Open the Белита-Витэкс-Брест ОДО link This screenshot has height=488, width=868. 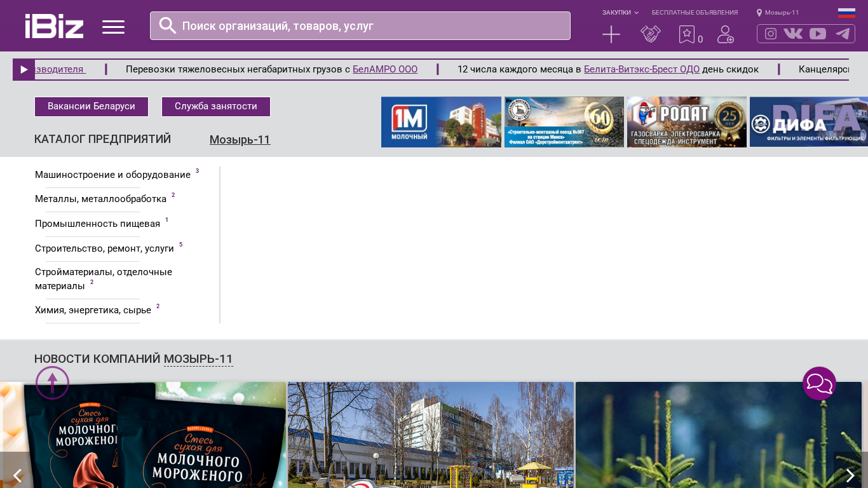[642, 69]
